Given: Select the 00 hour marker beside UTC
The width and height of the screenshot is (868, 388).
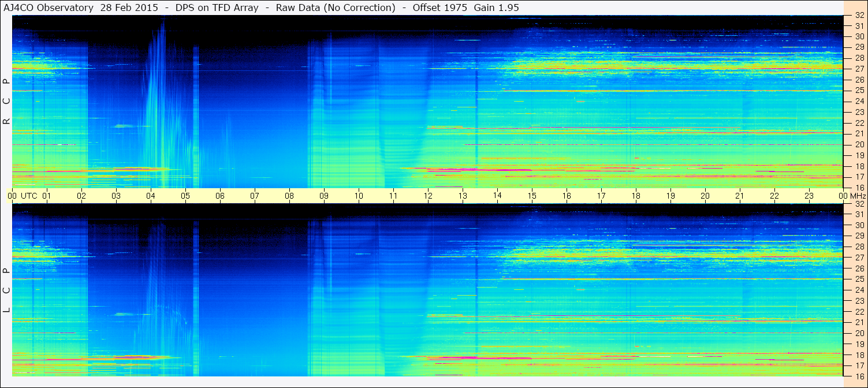Looking at the screenshot, I should (x=12, y=196).
